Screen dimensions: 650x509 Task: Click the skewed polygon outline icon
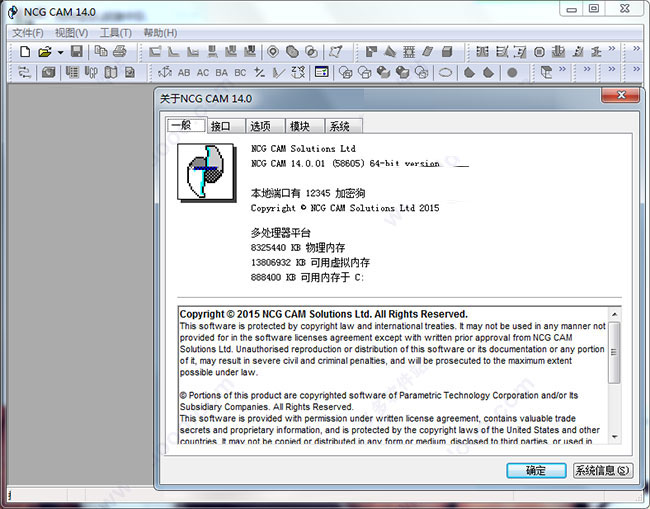point(335,51)
